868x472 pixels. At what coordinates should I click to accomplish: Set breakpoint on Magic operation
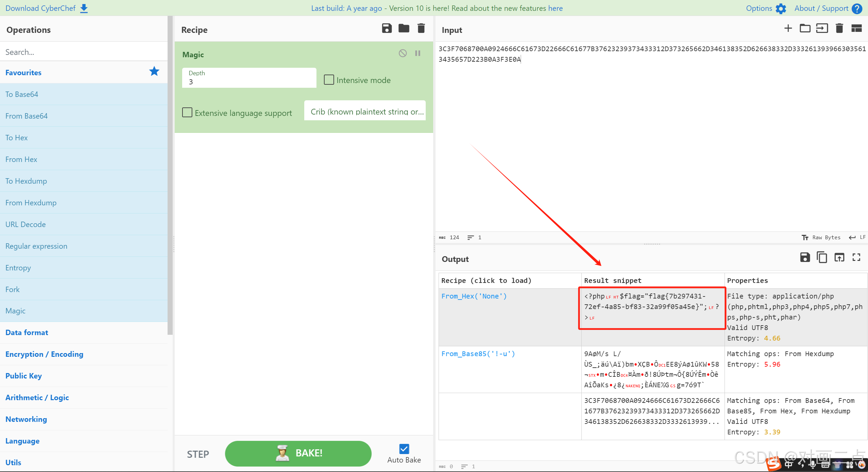click(418, 53)
